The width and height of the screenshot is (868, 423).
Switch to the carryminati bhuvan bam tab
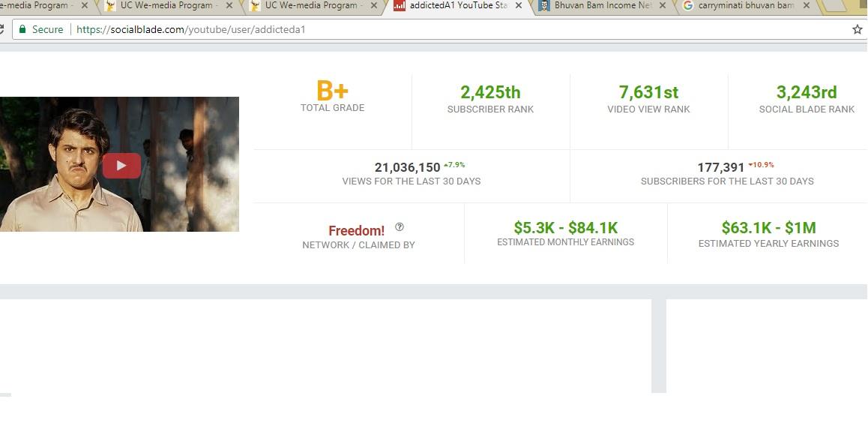click(x=745, y=6)
